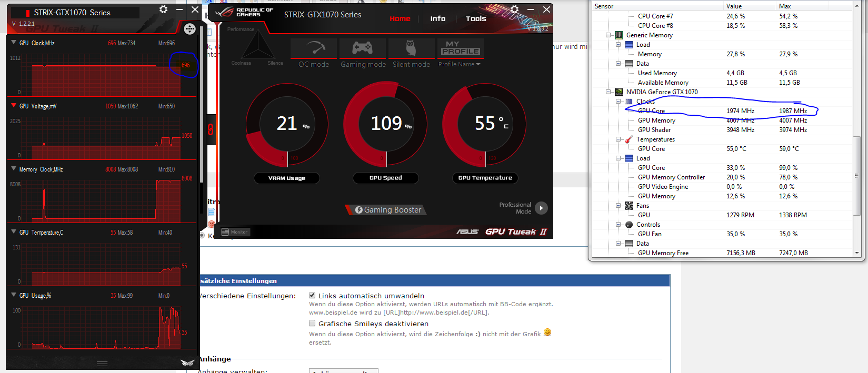868x373 pixels.
Task: Click the Clocks waveform icon in sensor tree
Action: pyautogui.click(x=628, y=102)
